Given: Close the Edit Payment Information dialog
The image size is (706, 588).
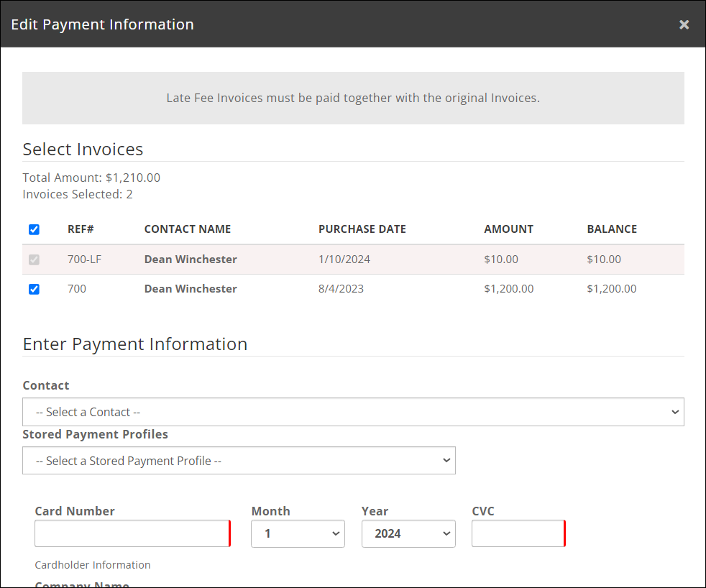Looking at the screenshot, I should (x=684, y=24).
